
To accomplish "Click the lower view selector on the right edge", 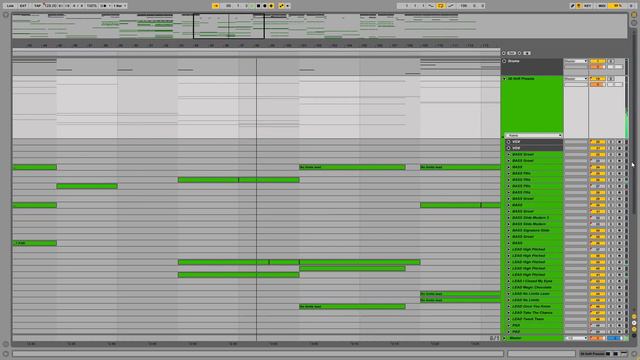I will click(x=634, y=23).
